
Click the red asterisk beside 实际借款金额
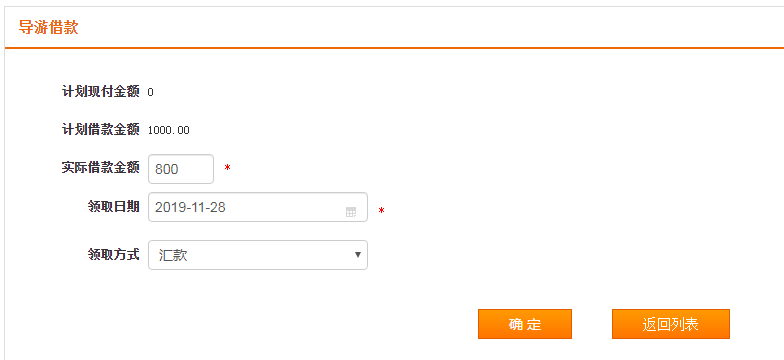(228, 168)
